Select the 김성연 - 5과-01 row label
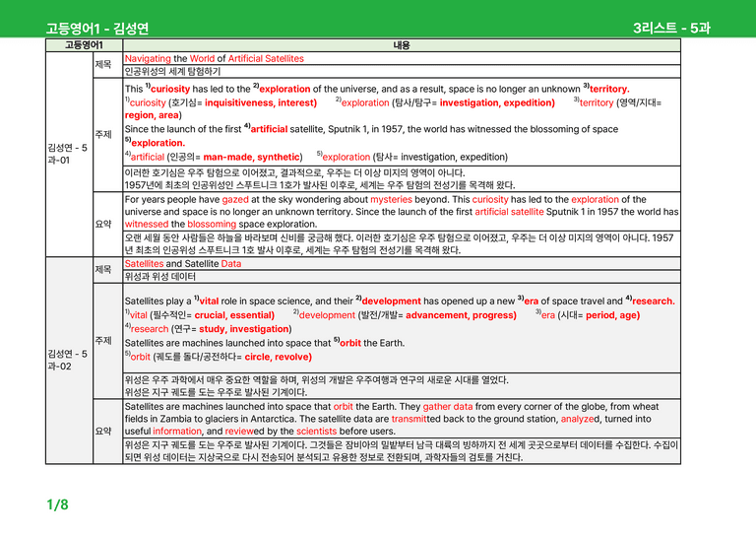Image resolution: width=756 pixels, height=535 pixels. click(x=68, y=154)
